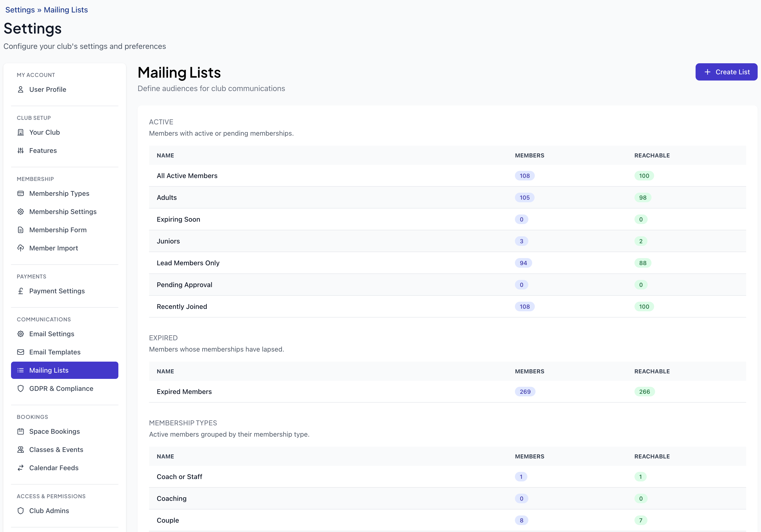
Task: Go to Space Bookings settings
Action: pyautogui.click(x=65, y=431)
